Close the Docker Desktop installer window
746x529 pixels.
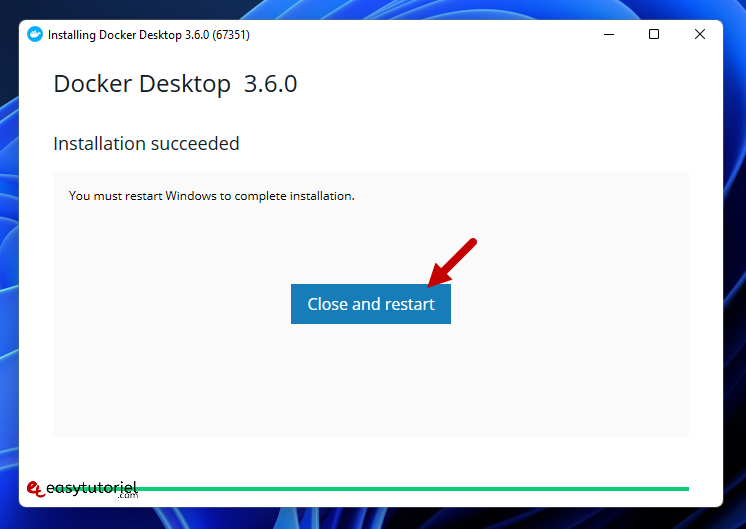pos(699,34)
